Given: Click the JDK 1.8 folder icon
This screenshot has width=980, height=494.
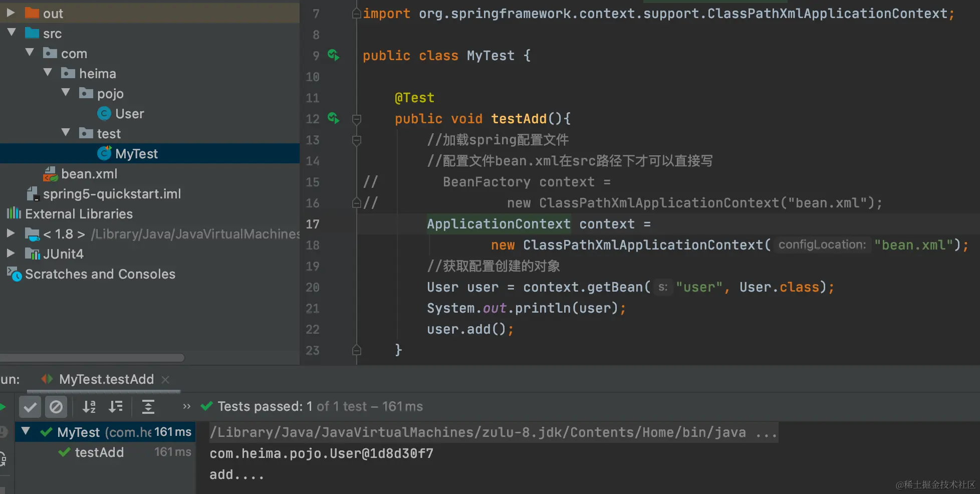Looking at the screenshot, I should 33,234.
